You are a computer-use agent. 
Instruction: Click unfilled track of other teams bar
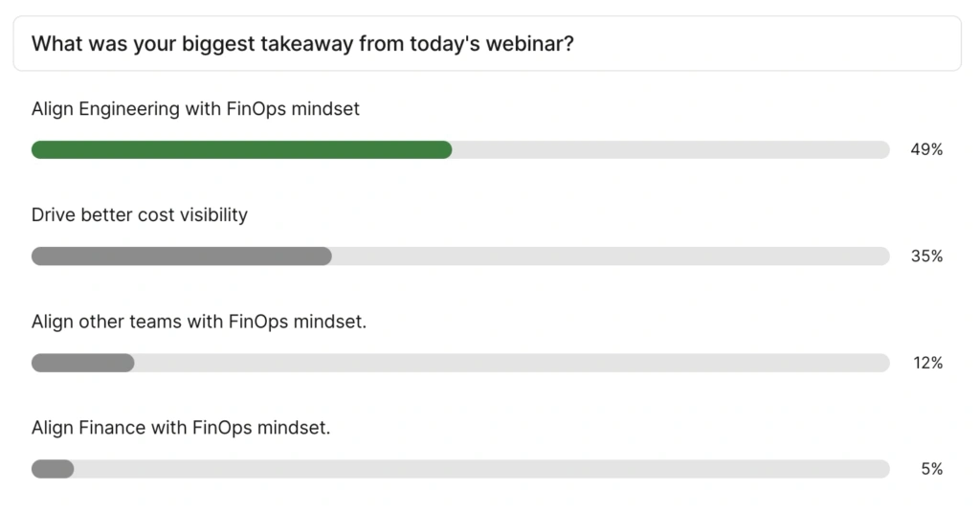pyautogui.click(x=512, y=363)
